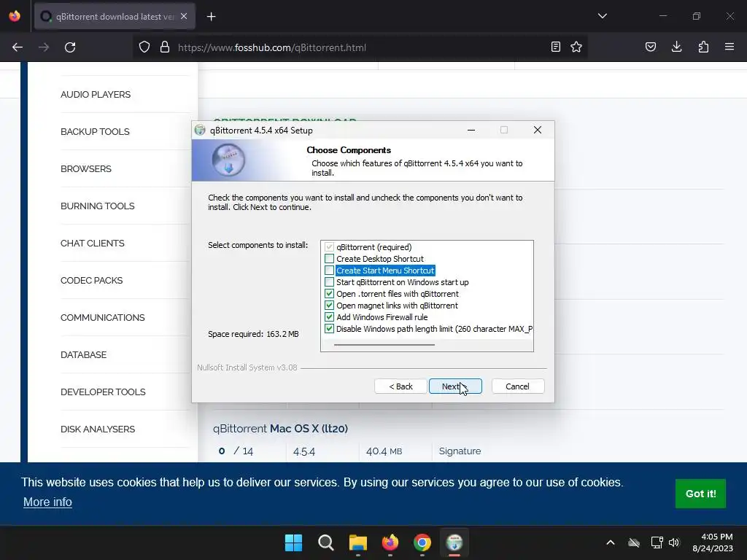Image resolution: width=747 pixels, height=560 pixels.
Task: Accept cookies with Got it! button
Action: coord(700,494)
